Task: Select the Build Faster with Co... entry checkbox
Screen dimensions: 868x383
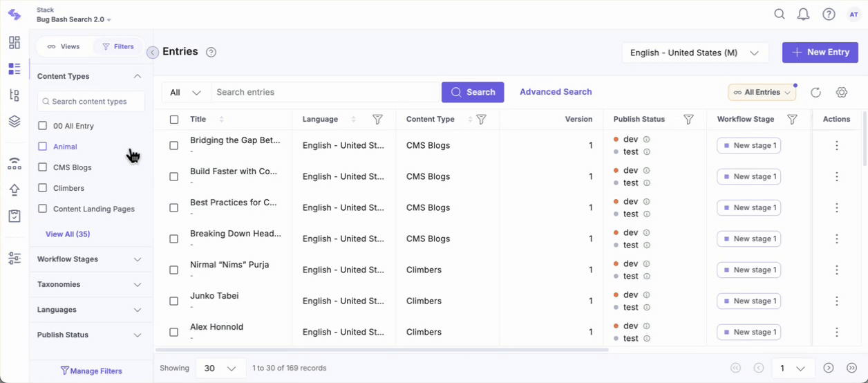Action: (x=174, y=177)
